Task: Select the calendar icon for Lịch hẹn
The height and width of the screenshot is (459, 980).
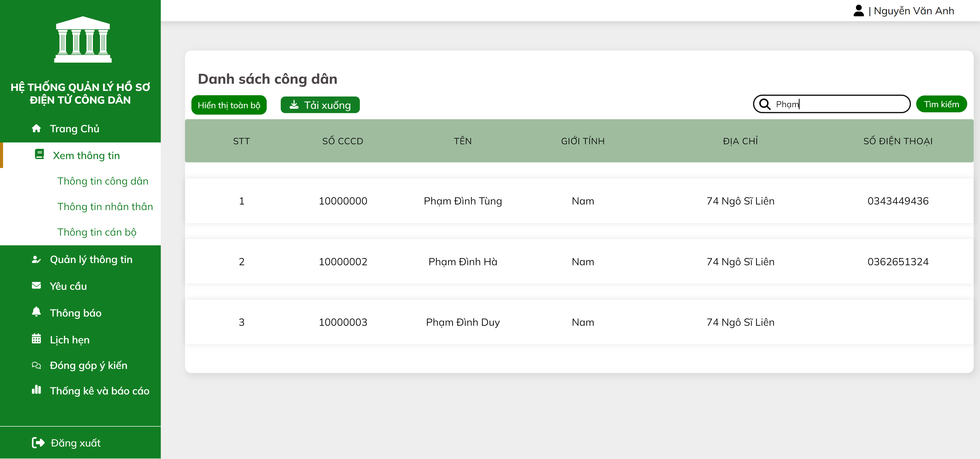Action: point(36,339)
